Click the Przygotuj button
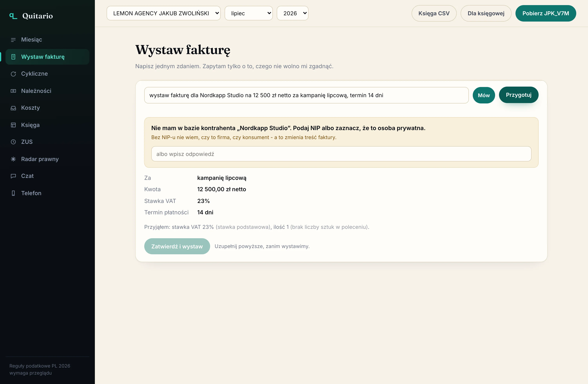This screenshot has height=384, width=588. (518, 95)
